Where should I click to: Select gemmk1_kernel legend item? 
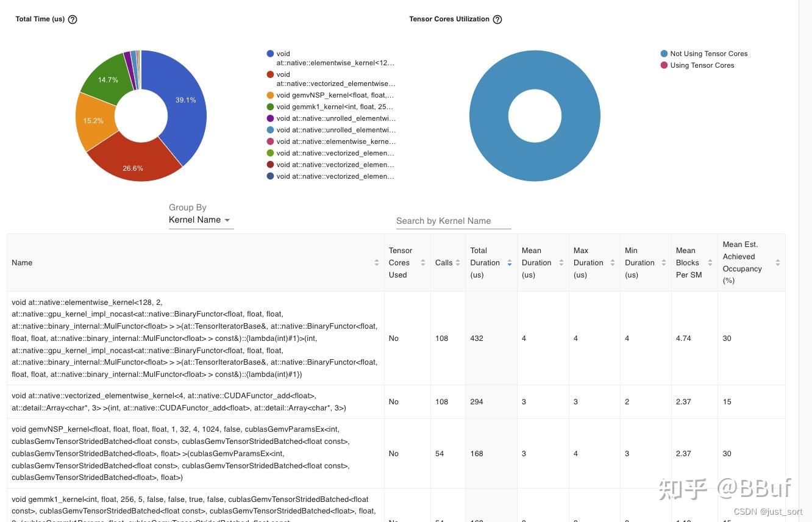coord(330,107)
